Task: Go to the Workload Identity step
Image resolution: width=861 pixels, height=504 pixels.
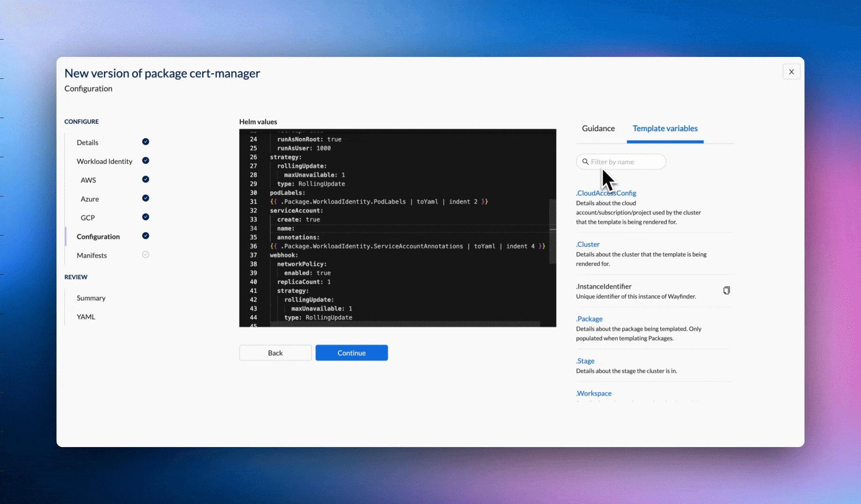Action: pos(105,161)
